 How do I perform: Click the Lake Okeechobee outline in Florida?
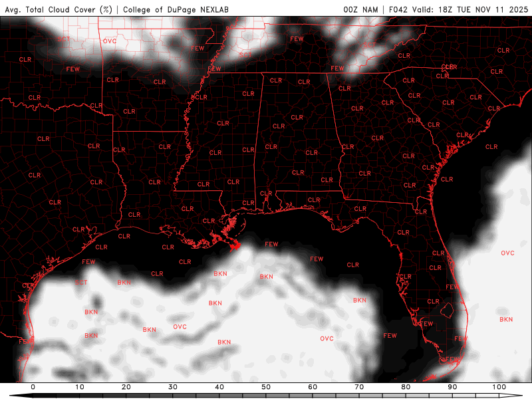click(447, 310)
